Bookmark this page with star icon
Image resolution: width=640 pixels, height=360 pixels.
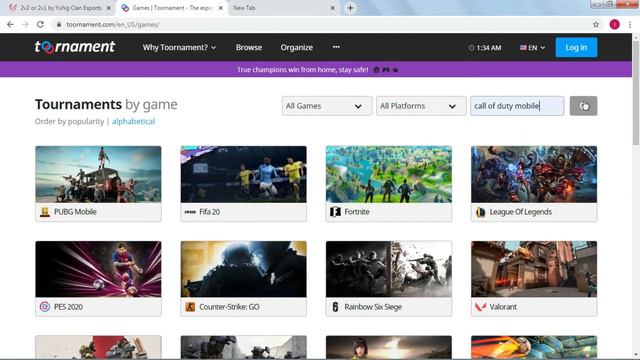tap(596, 24)
